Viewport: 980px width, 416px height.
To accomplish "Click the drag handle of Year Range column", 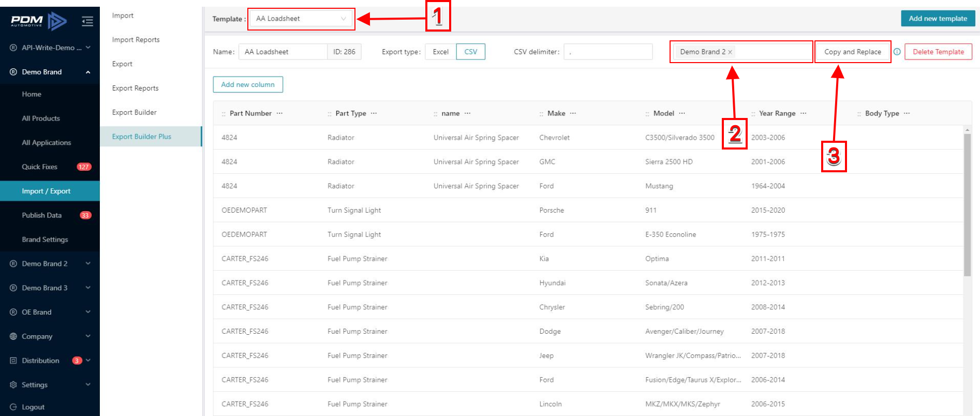I will coord(753,114).
